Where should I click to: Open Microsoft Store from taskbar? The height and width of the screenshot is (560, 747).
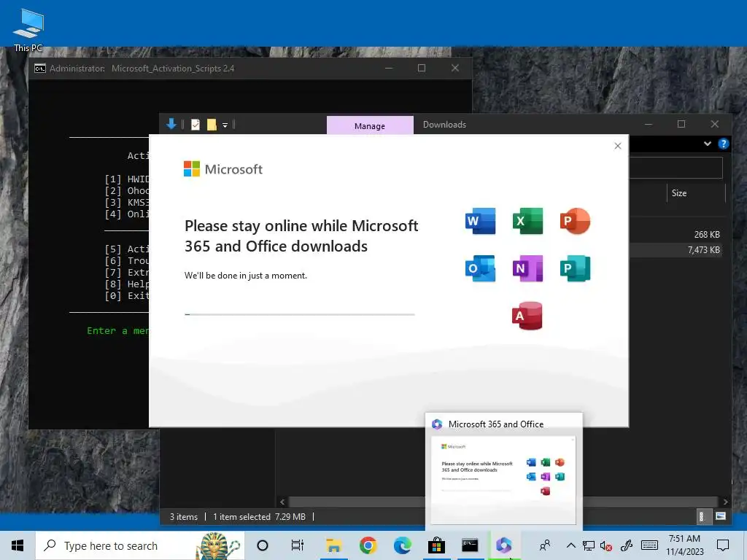(436, 545)
